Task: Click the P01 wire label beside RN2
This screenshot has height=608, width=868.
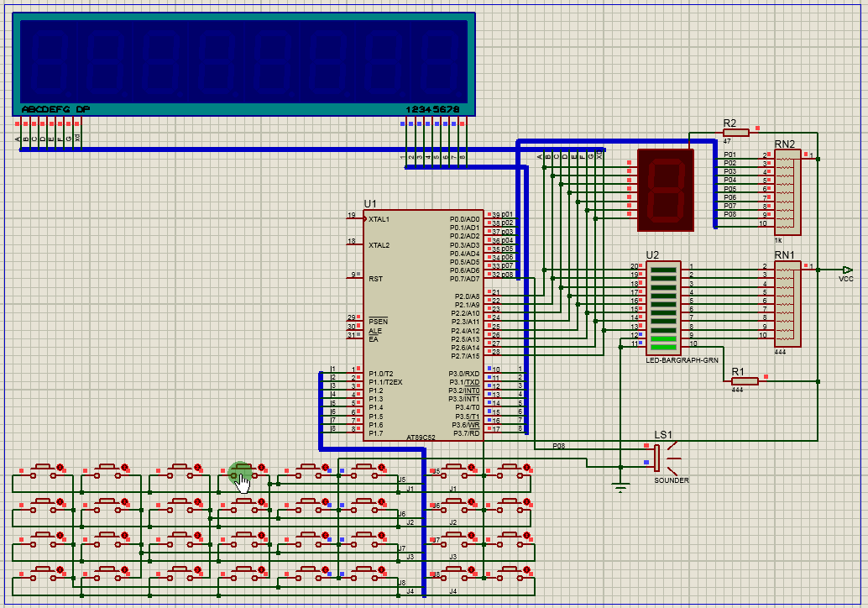Action: 730,155
